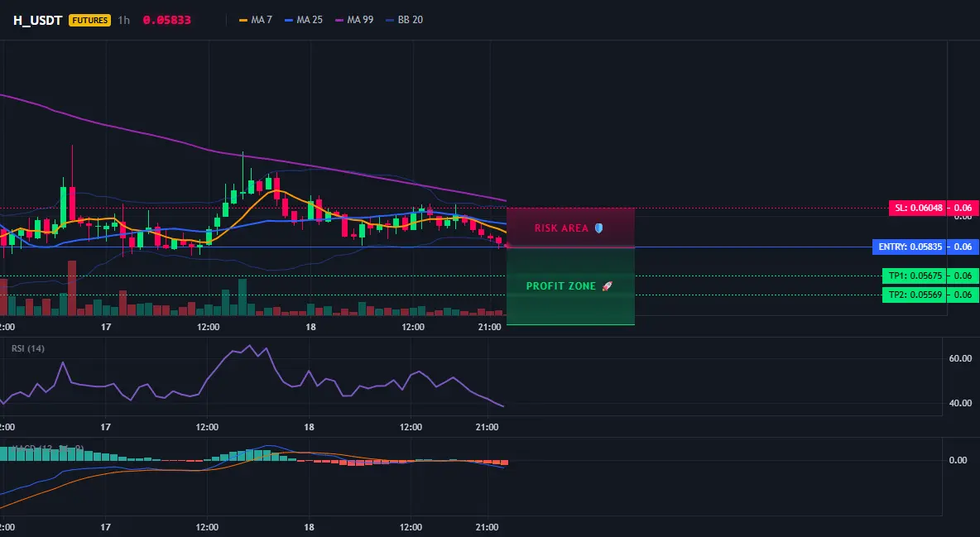
Task: Click the RSI (14) indicator label
Action: (28, 348)
